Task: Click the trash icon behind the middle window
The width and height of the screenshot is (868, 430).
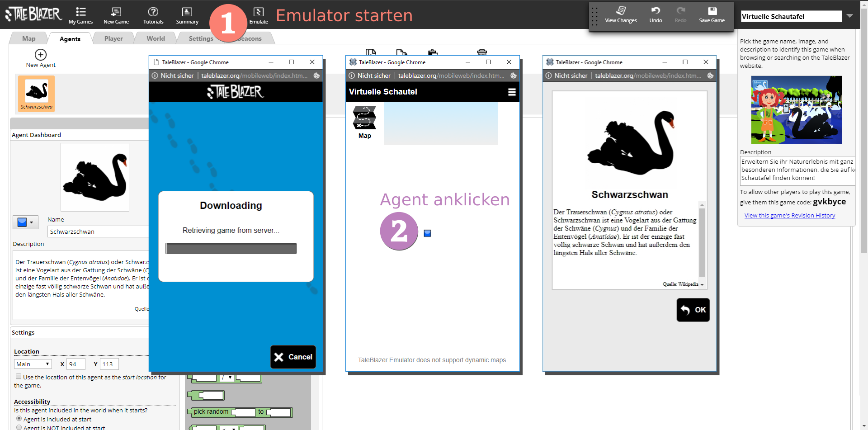Action: (x=482, y=52)
